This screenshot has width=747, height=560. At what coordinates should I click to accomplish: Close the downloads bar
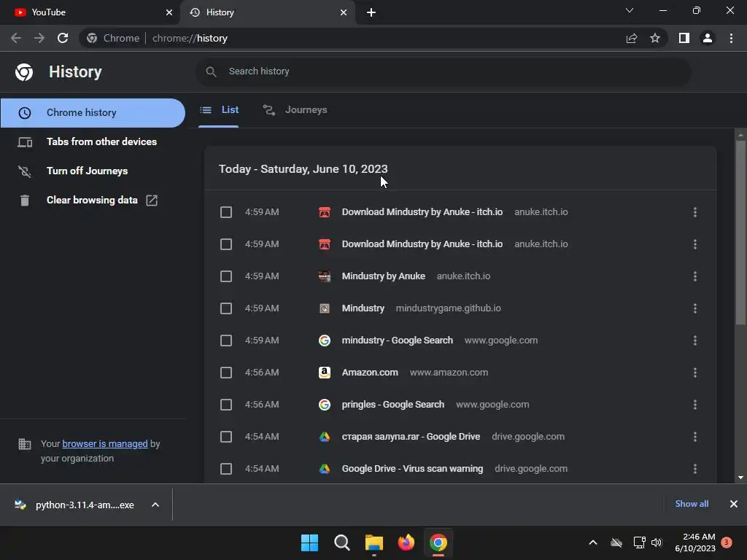734,504
